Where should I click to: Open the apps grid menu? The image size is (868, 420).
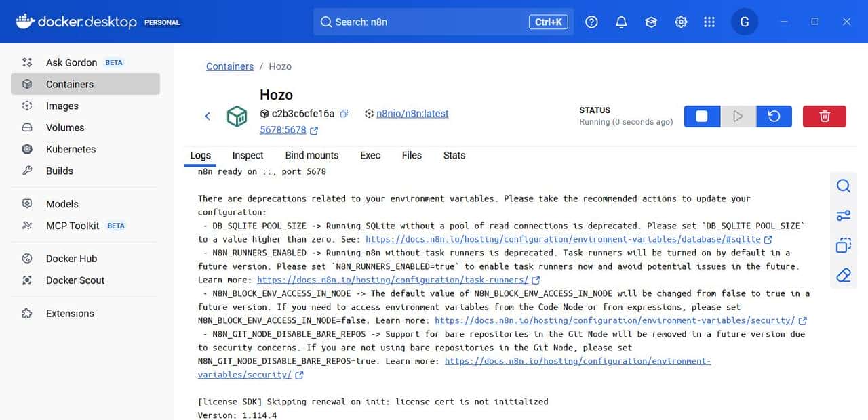click(709, 22)
